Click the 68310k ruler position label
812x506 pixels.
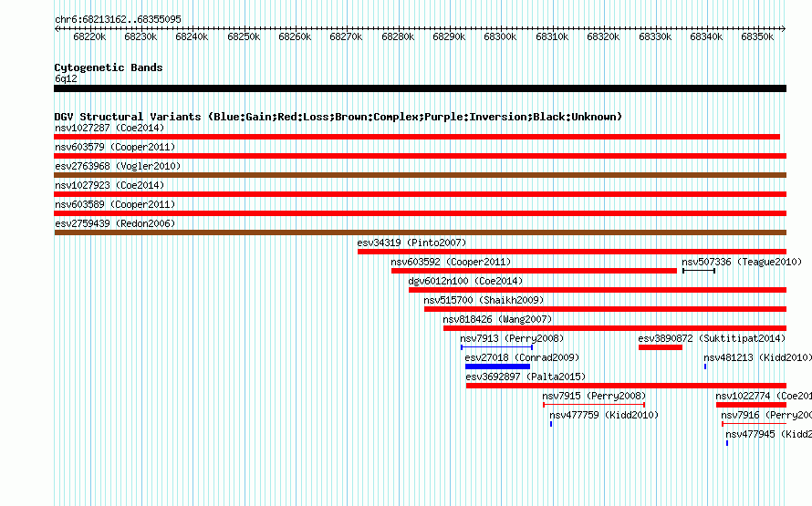[x=552, y=36]
